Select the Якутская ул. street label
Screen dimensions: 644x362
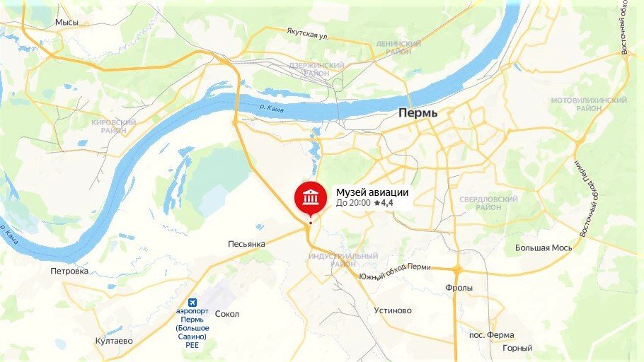(x=308, y=34)
